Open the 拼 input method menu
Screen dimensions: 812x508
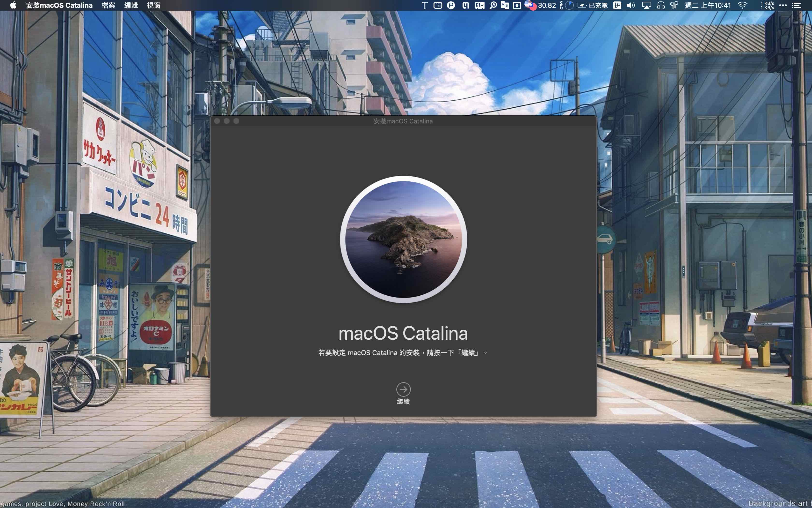(x=617, y=5)
